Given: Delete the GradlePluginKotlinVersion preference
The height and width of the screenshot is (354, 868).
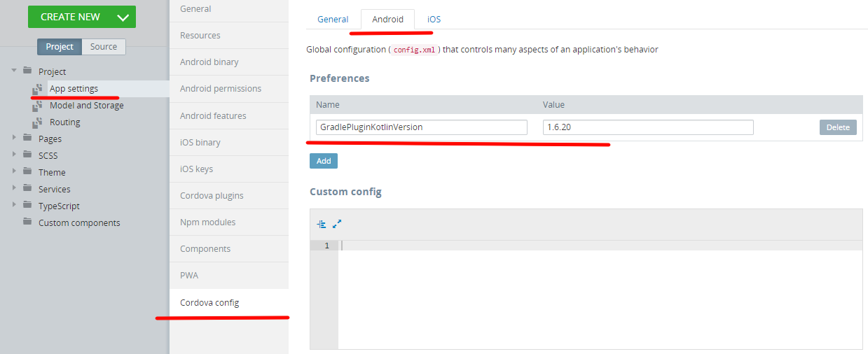Looking at the screenshot, I should 838,127.
